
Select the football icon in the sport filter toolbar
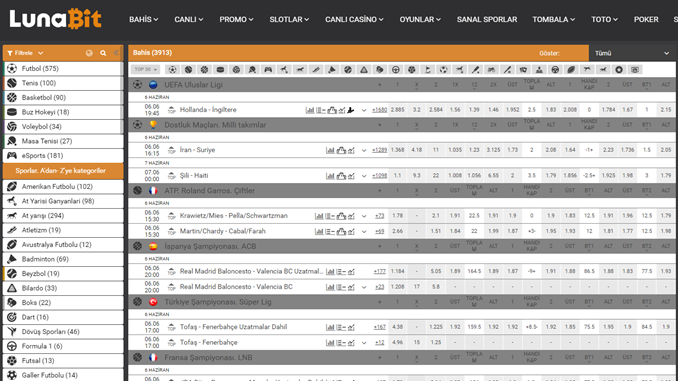tap(173, 69)
